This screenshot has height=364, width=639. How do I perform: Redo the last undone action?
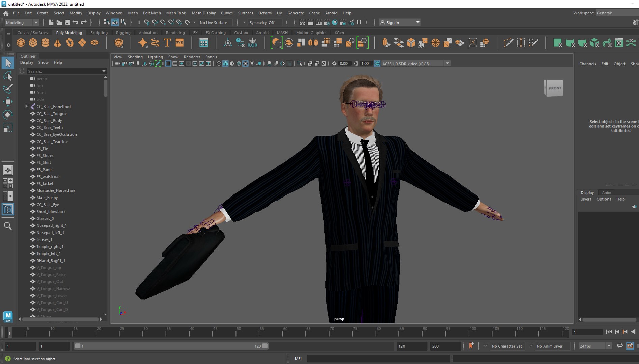click(83, 22)
